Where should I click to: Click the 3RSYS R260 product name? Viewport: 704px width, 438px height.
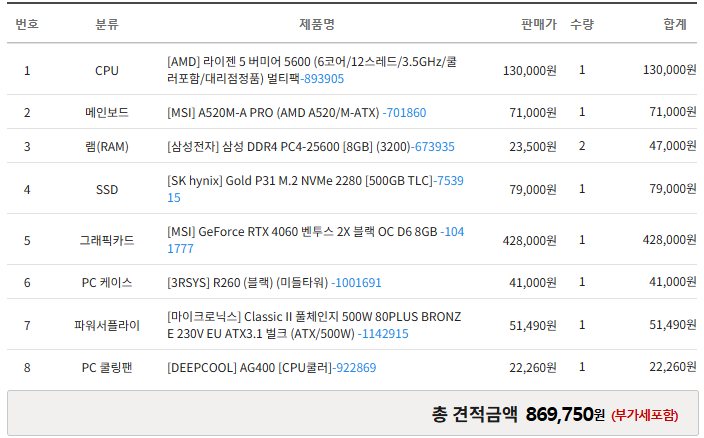click(247, 283)
